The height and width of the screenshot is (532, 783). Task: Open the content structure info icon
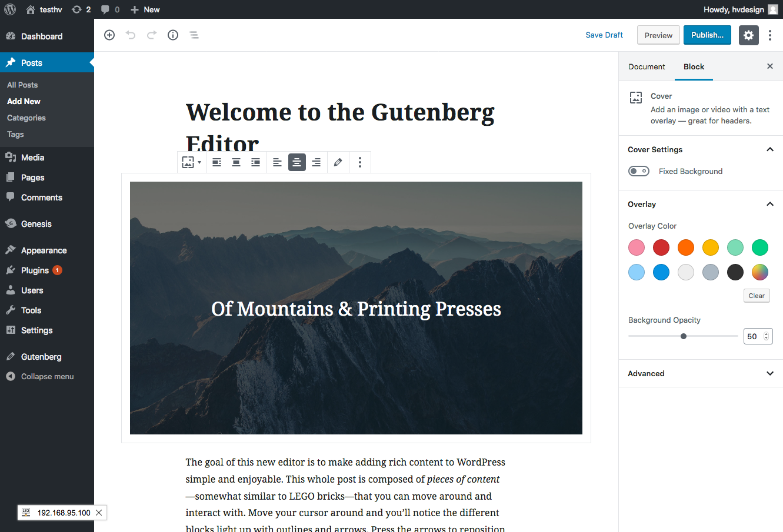pos(173,35)
